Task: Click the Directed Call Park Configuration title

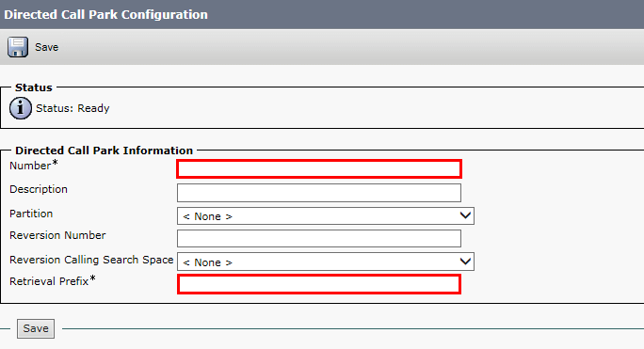Action: pyautogui.click(x=106, y=15)
